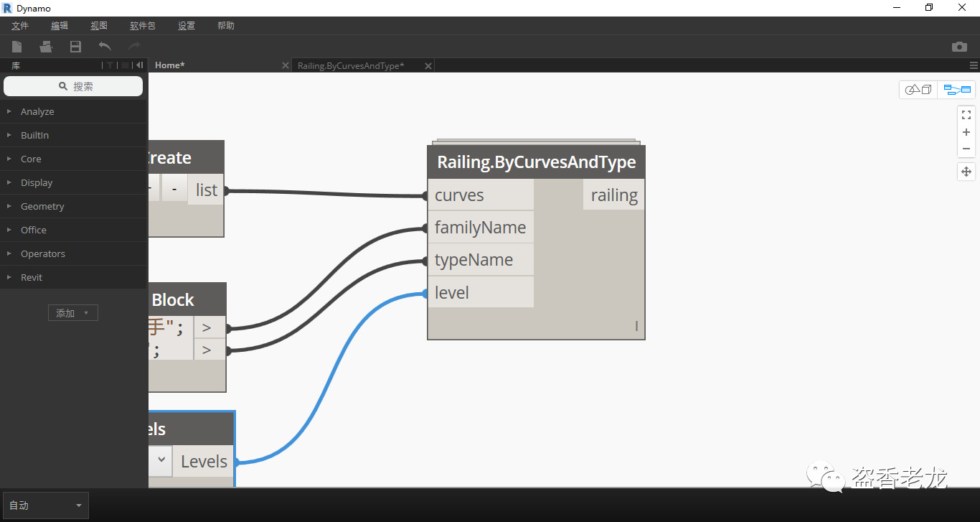Click the first Code Block output arrow

tap(209, 327)
